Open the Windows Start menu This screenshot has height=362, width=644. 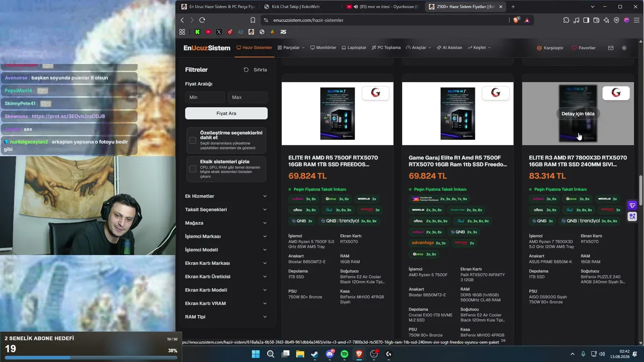pyautogui.click(x=256, y=354)
